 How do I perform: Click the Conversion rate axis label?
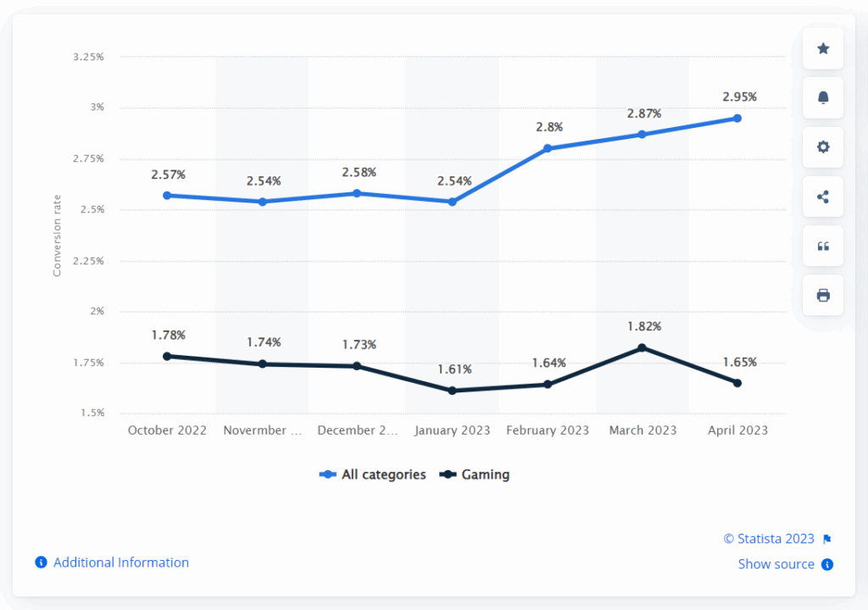coord(58,230)
